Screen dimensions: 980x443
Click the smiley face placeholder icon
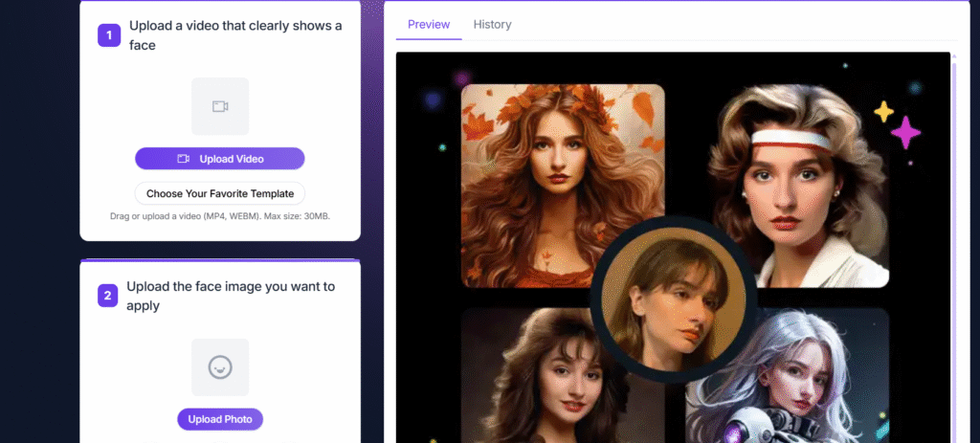tap(220, 367)
